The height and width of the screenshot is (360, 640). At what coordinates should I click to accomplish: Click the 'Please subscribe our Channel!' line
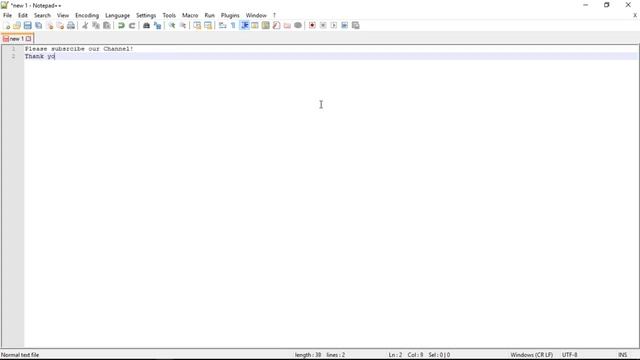79,49
